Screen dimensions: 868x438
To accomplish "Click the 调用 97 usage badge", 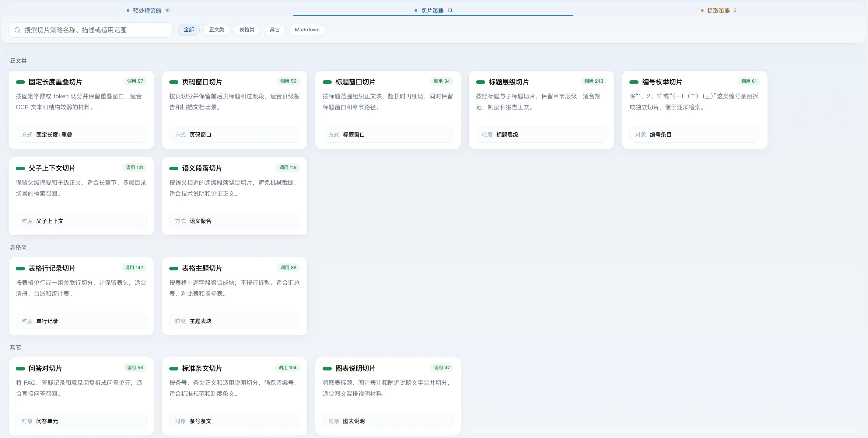I will 135,81.
